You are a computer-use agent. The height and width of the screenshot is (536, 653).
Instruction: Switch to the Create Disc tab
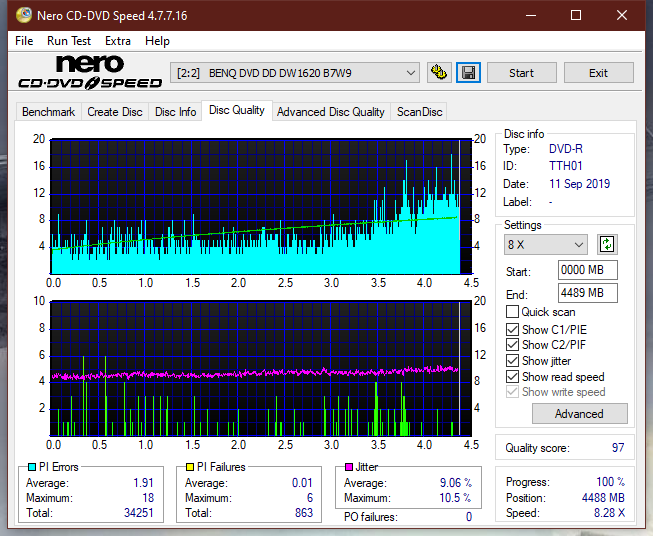click(x=115, y=112)
